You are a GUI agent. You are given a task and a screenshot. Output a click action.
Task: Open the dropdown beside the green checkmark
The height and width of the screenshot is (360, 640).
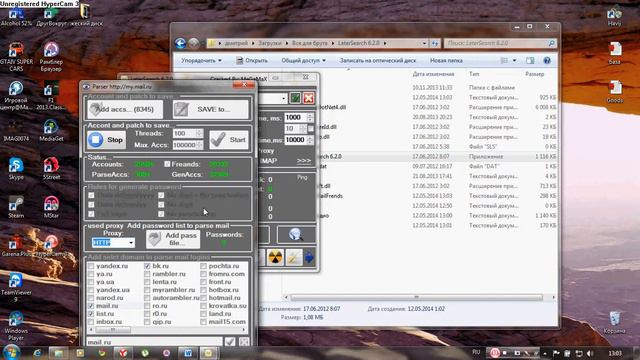pos(284,98)
